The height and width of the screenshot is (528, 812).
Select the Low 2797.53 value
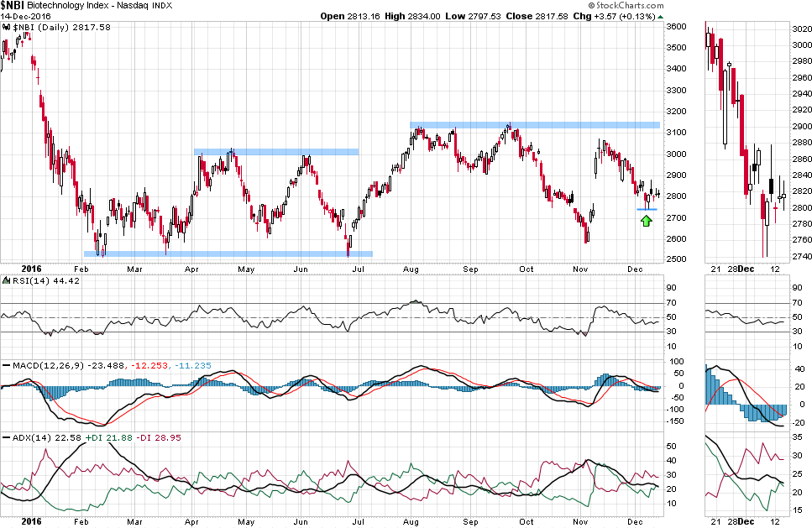tap(473, 16)
